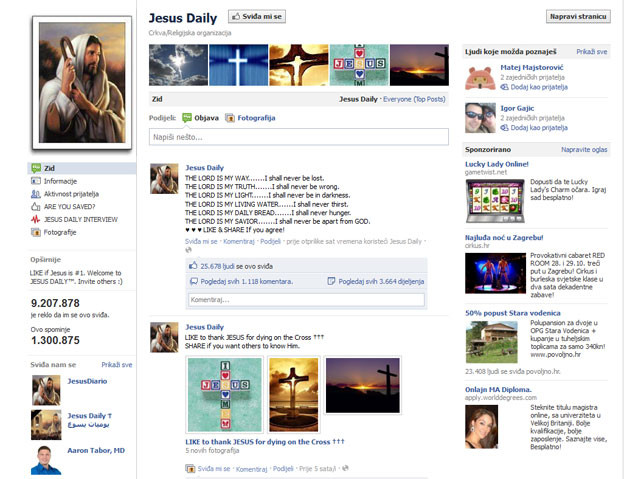Click the Zid wall icon in sidebar
The width and height of the screenshot is (624, 479).
(36, 168)
